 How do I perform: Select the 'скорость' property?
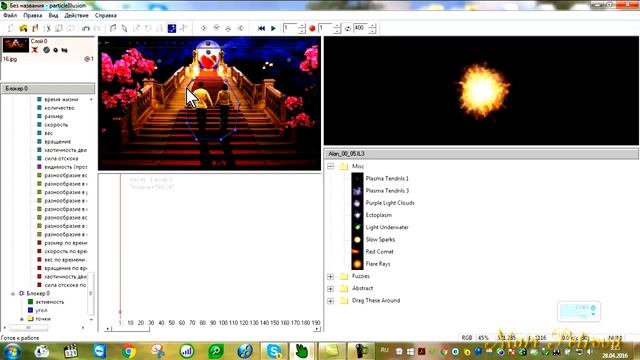coord(56,124)
